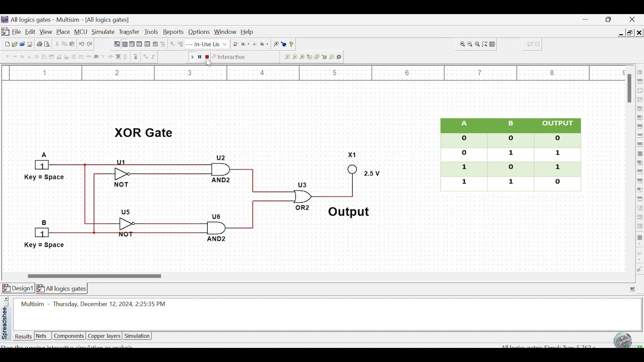Redo the last undone action
Viewport: 644px width, 362px height.
pyautogui.click(x=90, y=44)
